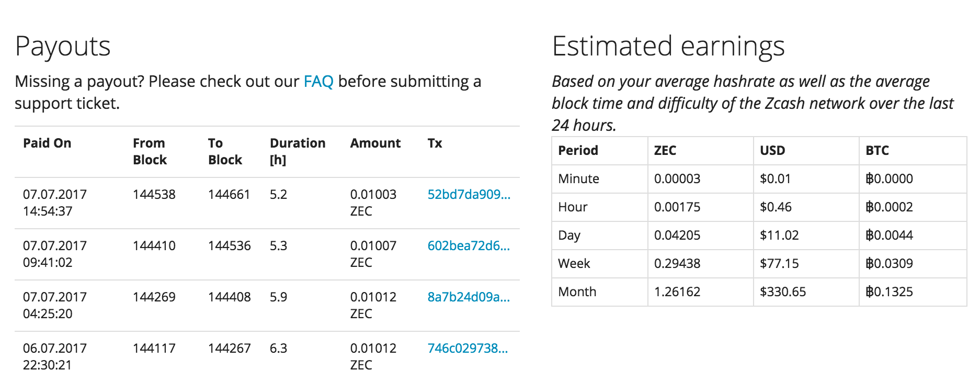
Task: Open transaction 746c029738... link
Action: (x=468, y=349)
